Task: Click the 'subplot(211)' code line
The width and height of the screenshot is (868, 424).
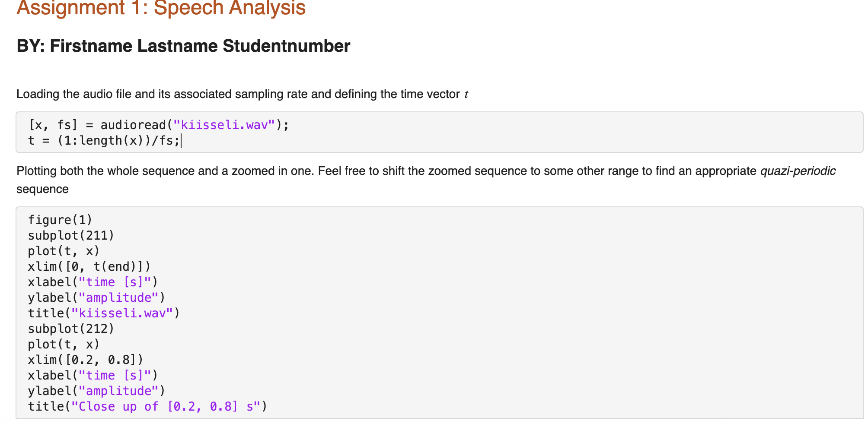Action: 71,236
